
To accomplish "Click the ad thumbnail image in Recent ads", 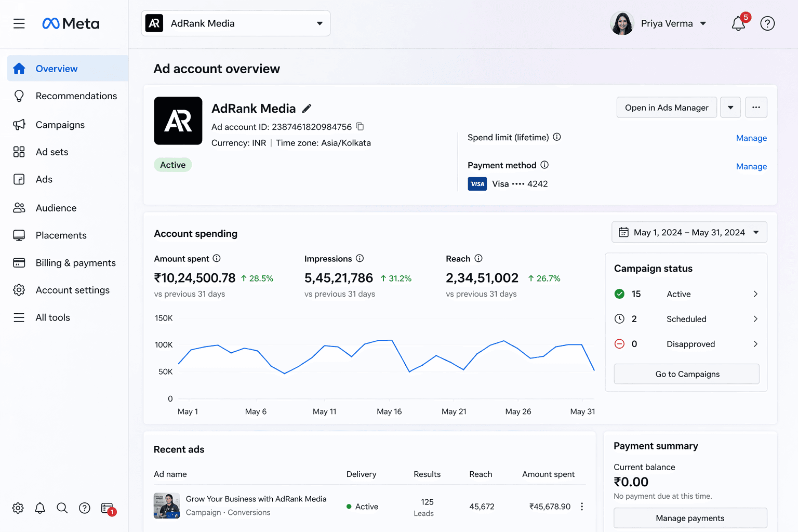I will (x=167, y=506).
